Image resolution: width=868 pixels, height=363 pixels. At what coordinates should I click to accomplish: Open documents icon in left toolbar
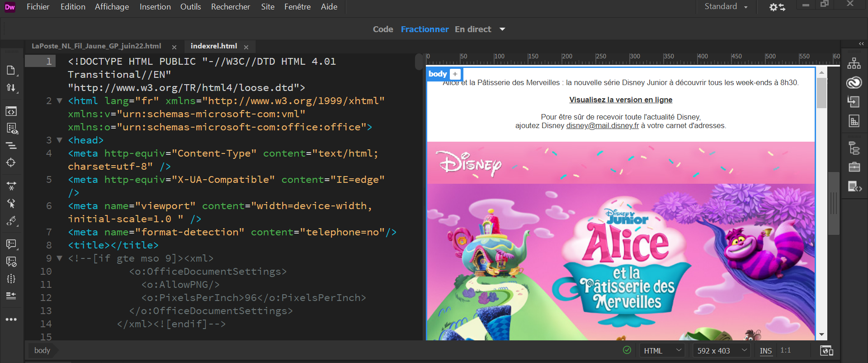pos(11,70)
